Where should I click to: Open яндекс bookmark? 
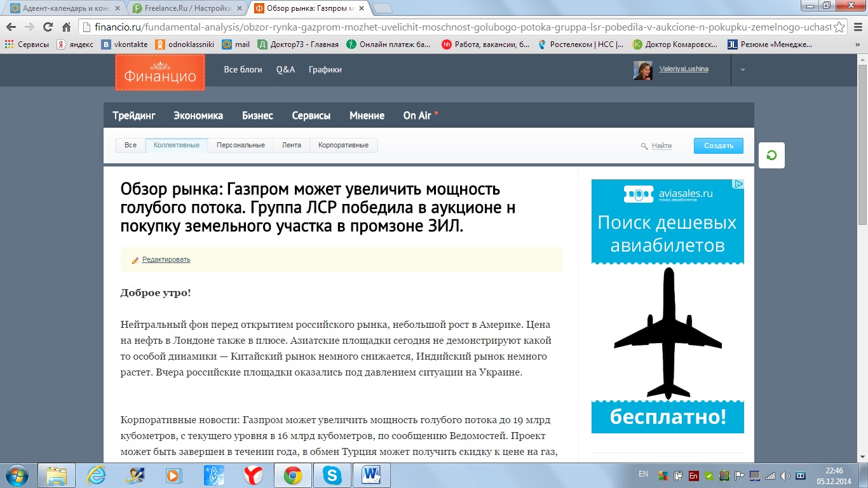75,44
